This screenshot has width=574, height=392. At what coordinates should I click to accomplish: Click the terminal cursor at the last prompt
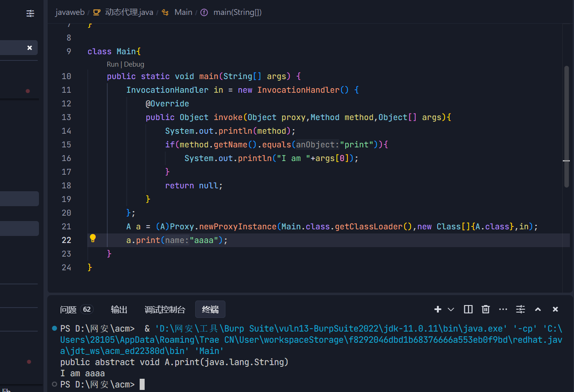click(142, 385)
